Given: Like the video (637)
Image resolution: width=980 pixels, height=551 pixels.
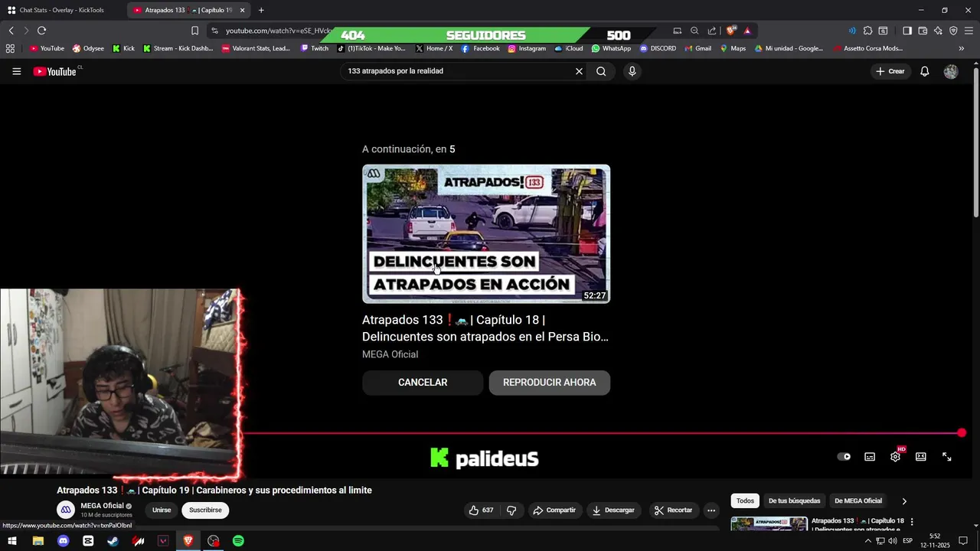Looking at the screenshot, I should tap(481, 510).
